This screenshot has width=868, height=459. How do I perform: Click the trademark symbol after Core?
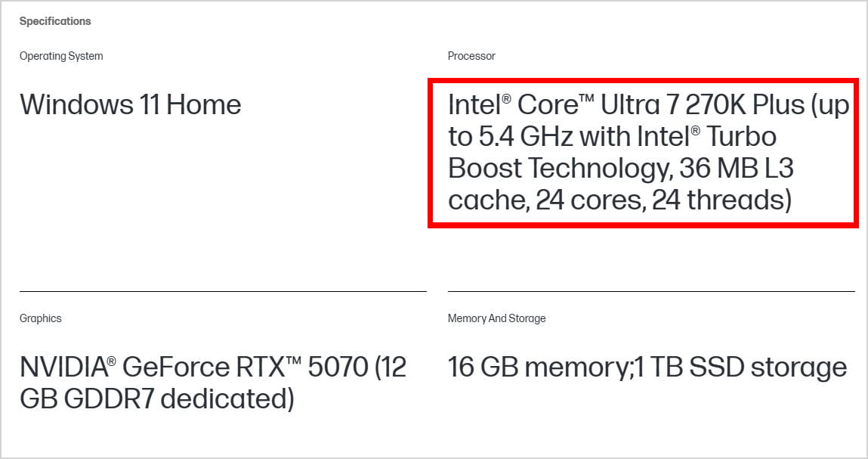584,98
